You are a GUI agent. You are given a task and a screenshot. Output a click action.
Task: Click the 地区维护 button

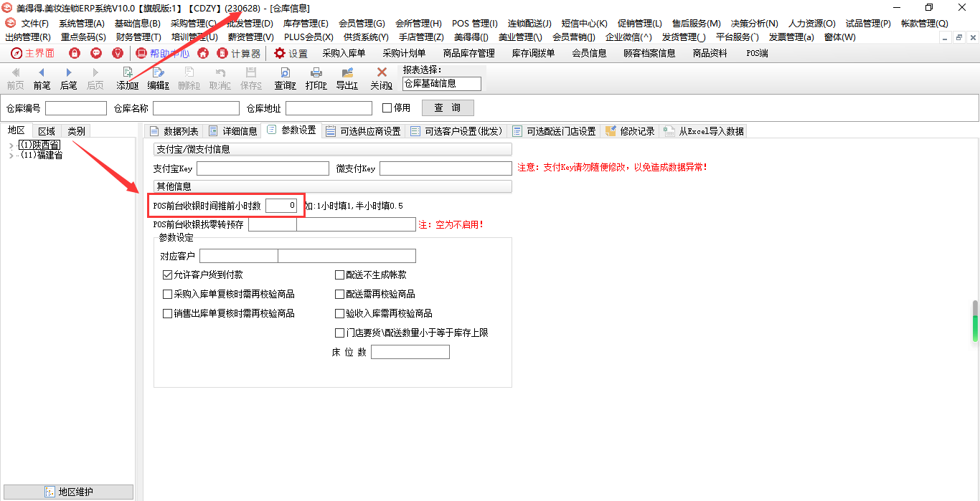68,492
